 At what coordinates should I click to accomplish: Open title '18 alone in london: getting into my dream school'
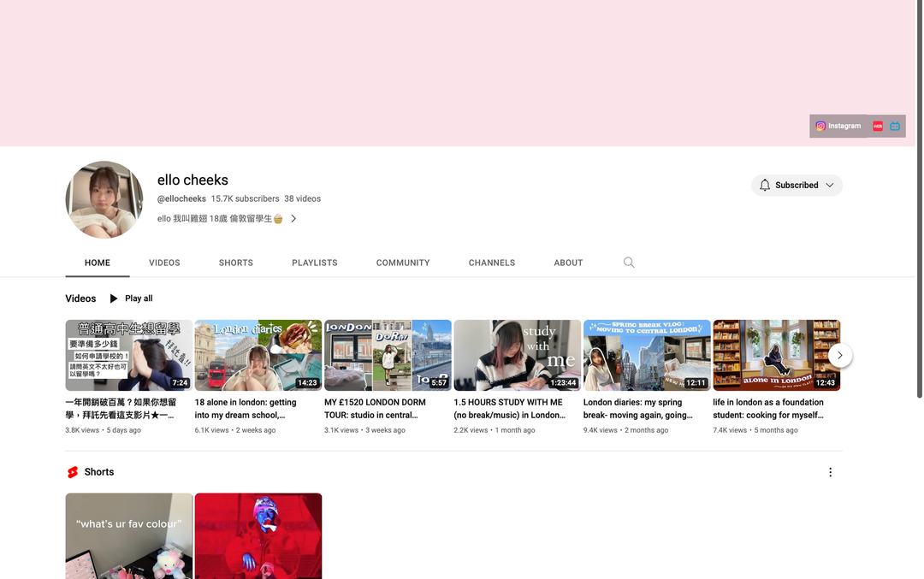tap(246, 409)
